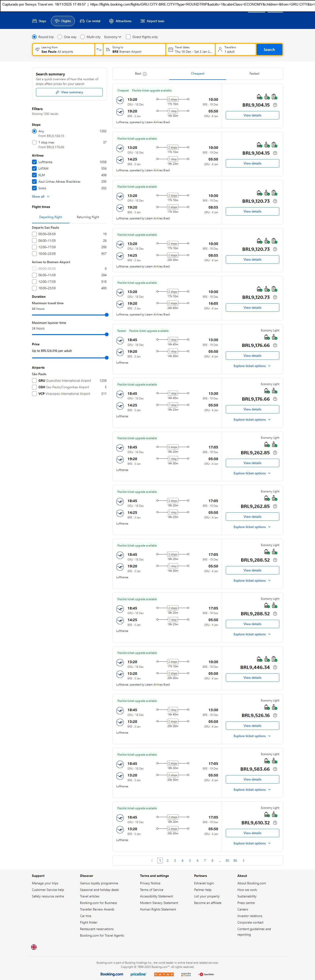Click the calendar icon in Travel dates field
This screenshot has height=980, width=315.
click(x=171, y=49)
